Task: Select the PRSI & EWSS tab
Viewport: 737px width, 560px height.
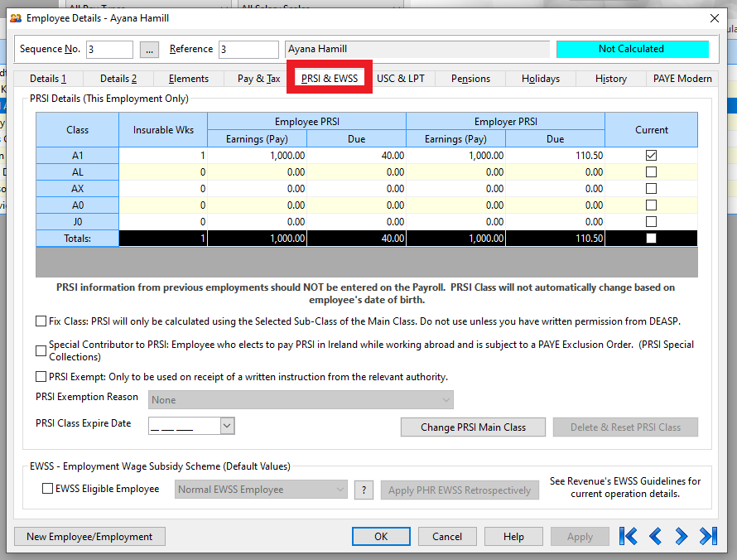Action: (x=330, y=78)
